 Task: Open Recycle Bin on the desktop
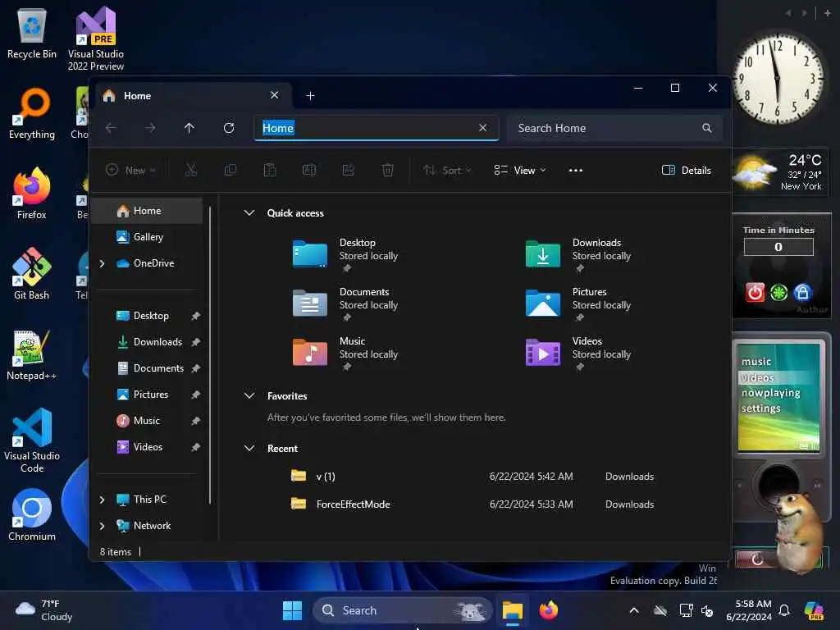click(32, 33)
